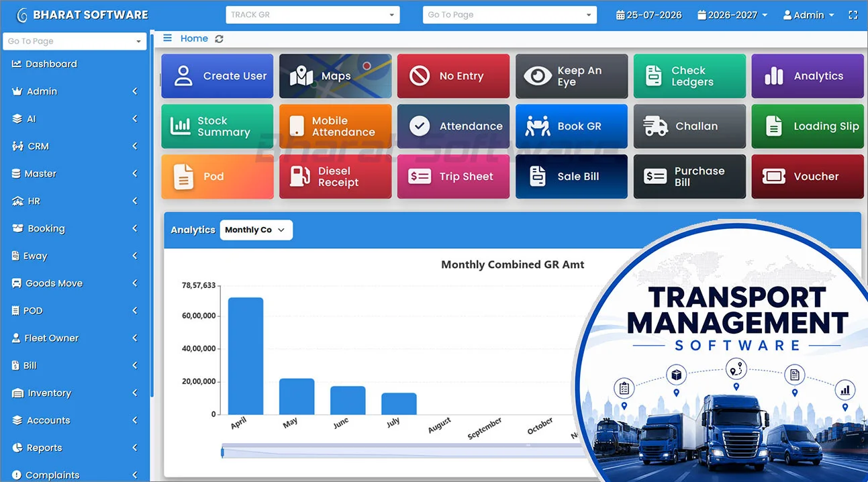
Task: Expand the AI sidebar menu
Action: coord(75,119)
